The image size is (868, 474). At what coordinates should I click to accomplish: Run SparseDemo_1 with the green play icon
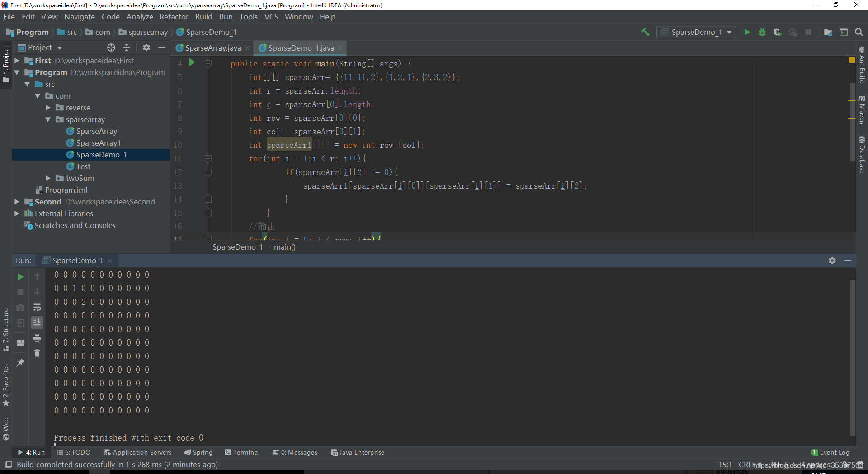(747, 32)
